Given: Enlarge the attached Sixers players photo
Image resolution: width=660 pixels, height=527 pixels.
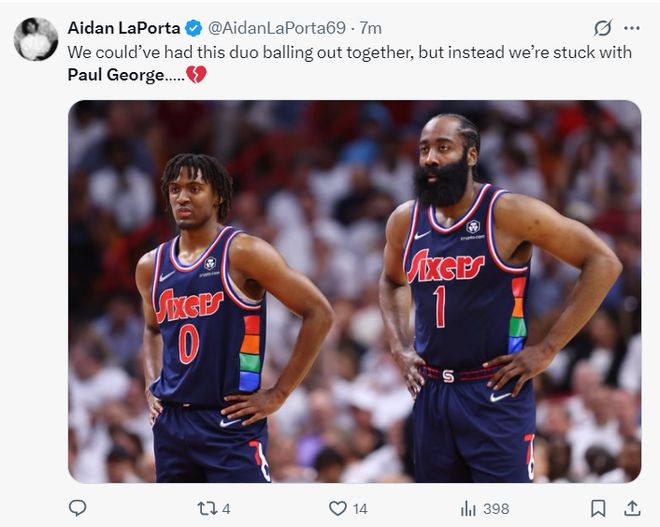Looking at the screenshot, I should (354, 291).
